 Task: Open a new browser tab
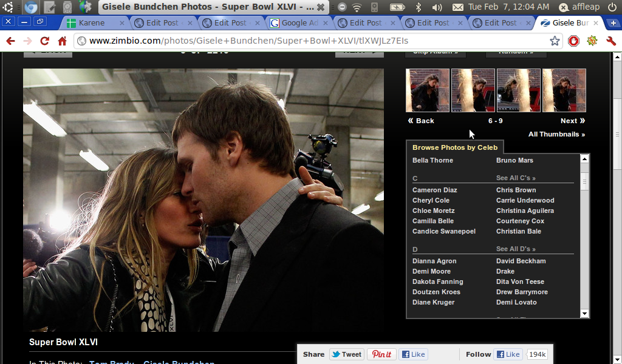613,23
